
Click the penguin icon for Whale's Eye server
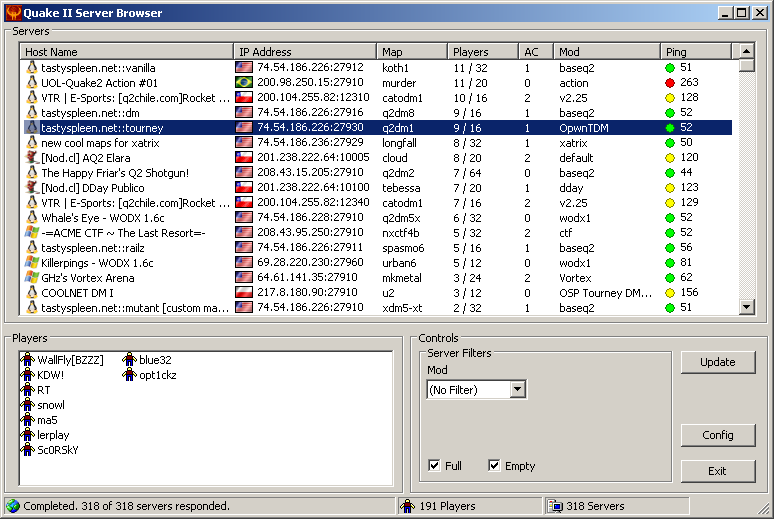(32, 217)
